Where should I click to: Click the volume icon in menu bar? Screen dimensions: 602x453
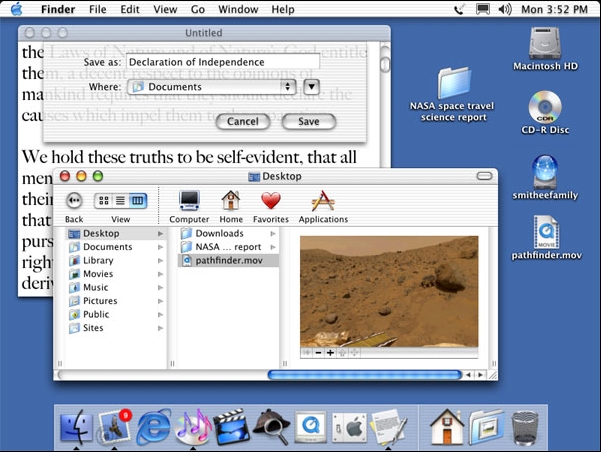click(x=504, y=9)
